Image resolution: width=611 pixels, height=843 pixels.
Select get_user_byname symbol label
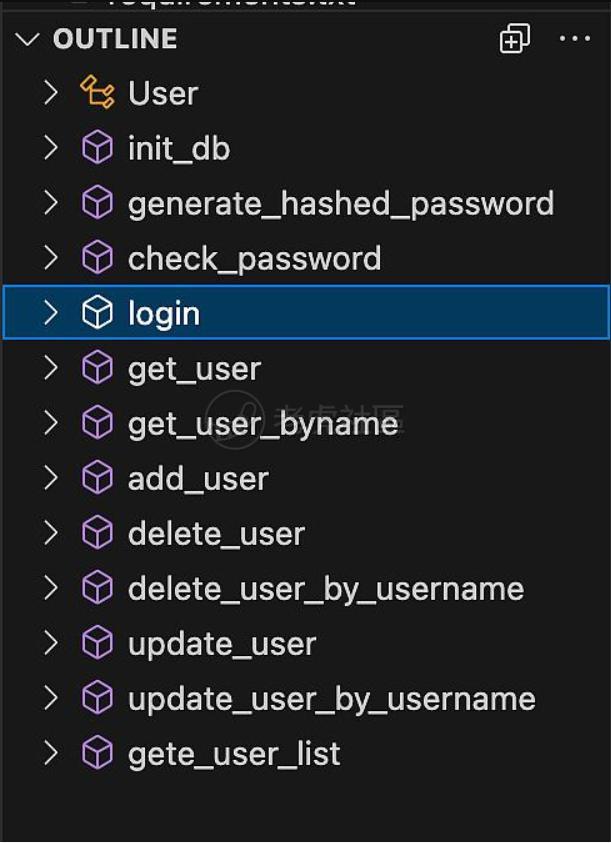click(x=262, y=424)
